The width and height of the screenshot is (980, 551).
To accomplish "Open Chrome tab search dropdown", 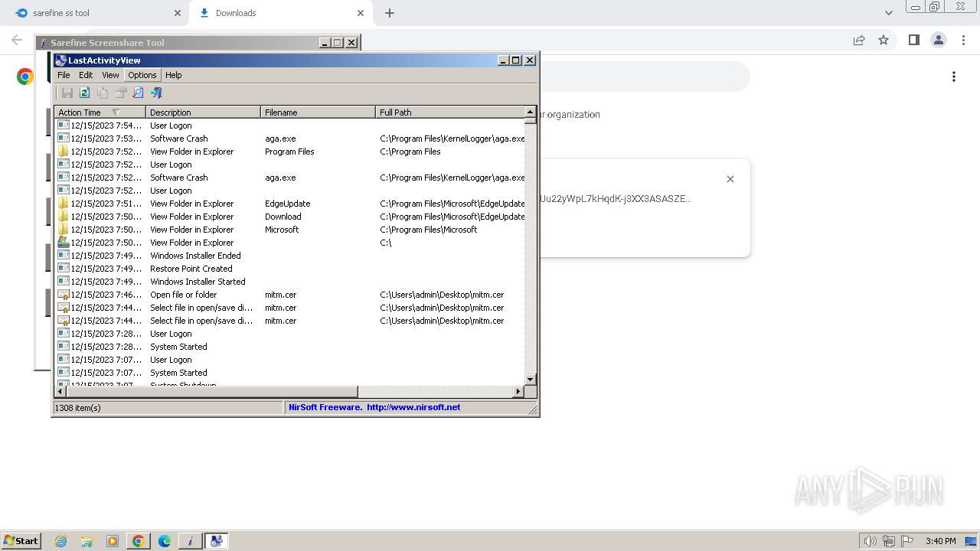I will point(889,13).
